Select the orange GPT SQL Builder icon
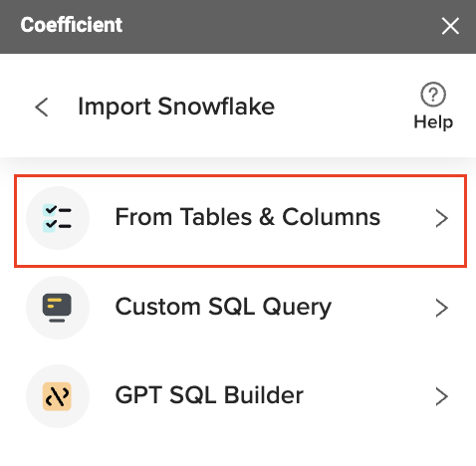Screen dimensions: 476x466 point(57,396)
